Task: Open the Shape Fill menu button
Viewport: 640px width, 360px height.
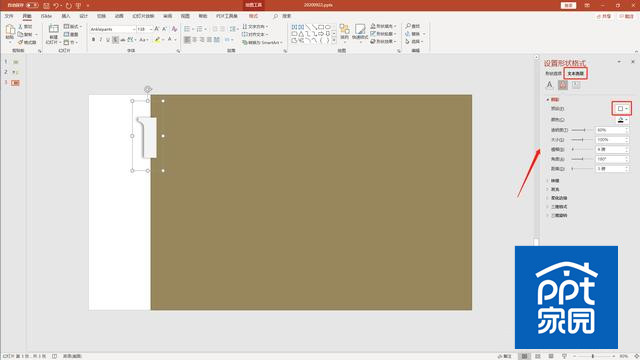Action: point(383,26)
